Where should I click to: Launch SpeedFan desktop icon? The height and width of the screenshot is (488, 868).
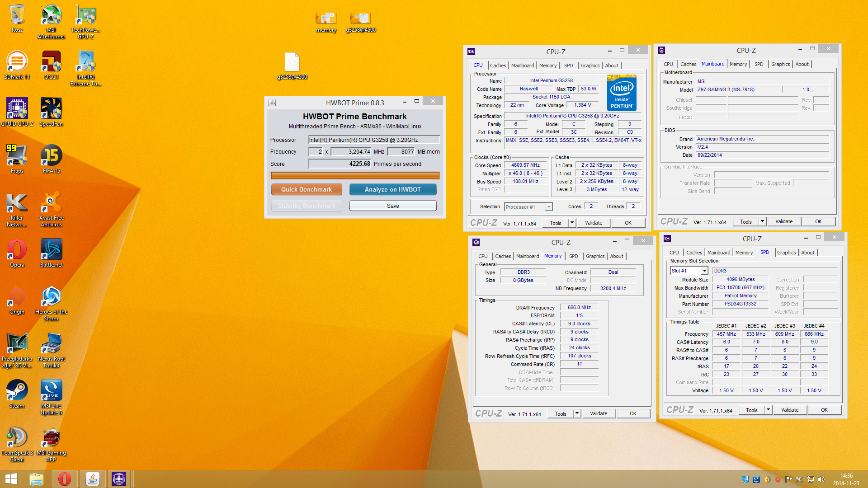tap(51, 113)
